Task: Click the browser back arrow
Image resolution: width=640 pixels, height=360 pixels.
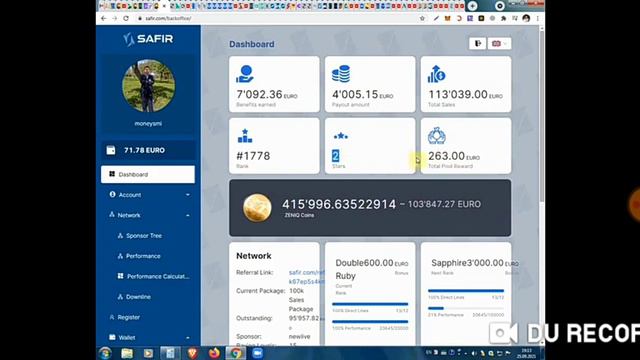Action: 103,18
